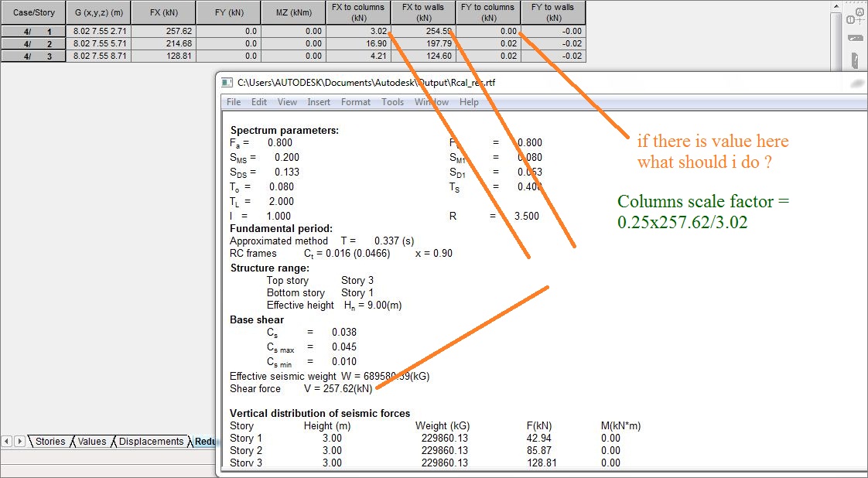This screenshot has width=868, height=478.
Task: Click the Base shear heading
Action: tap(257, 319)
